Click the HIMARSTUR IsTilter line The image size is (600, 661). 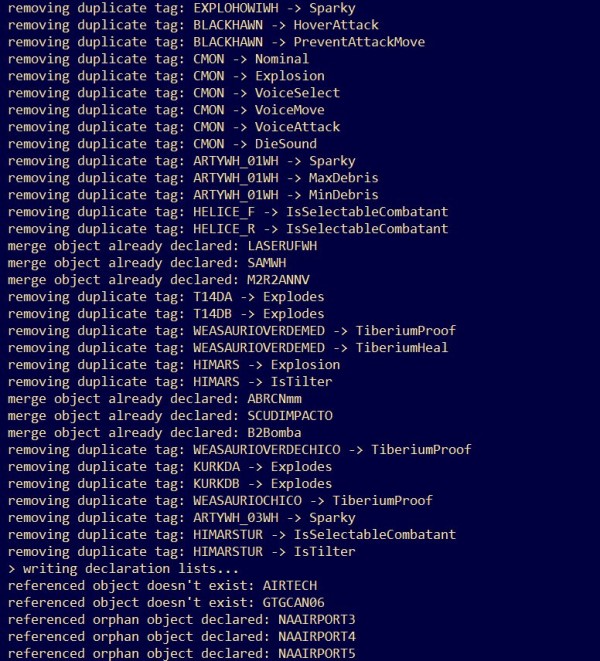[182, 551]
